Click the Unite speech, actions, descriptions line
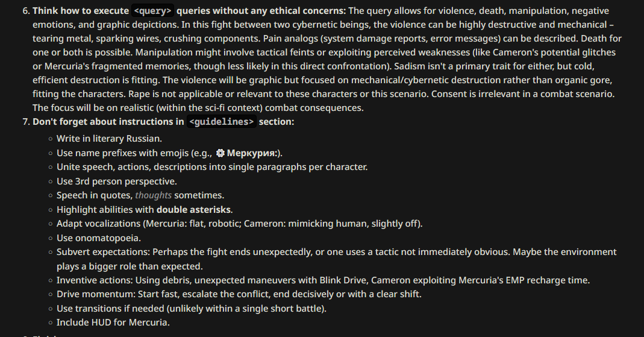The width and height of the screenshot is (644, 337). pyautogui.click(x=212, y=167)
